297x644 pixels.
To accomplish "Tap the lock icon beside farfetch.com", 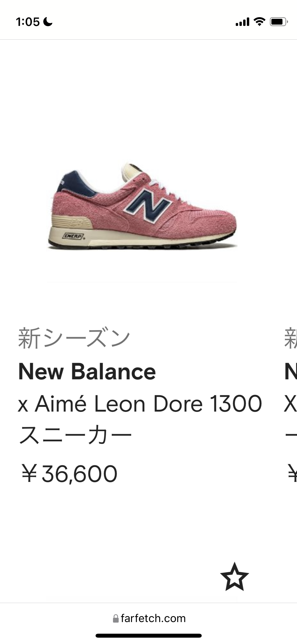I will pos(116,619).
